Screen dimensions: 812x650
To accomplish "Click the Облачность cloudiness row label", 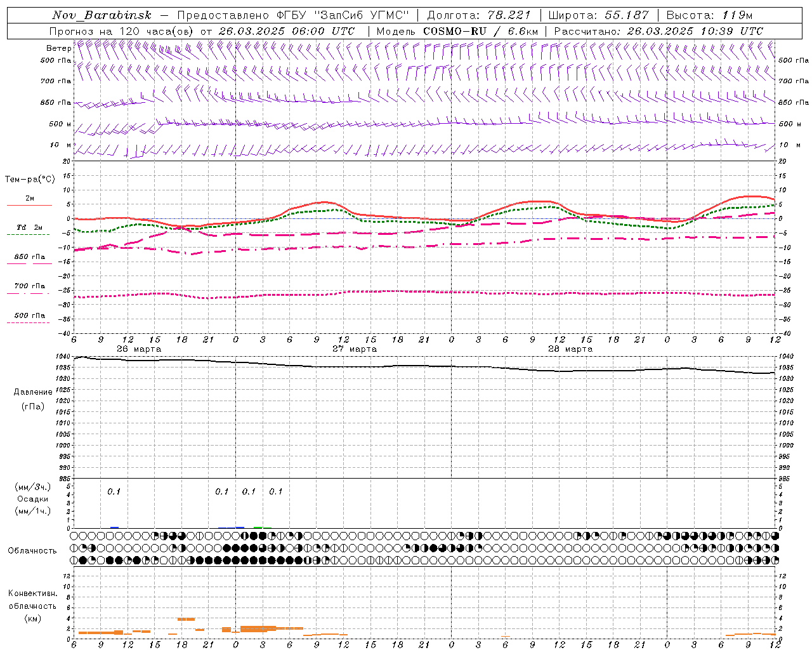I will 32,550.
